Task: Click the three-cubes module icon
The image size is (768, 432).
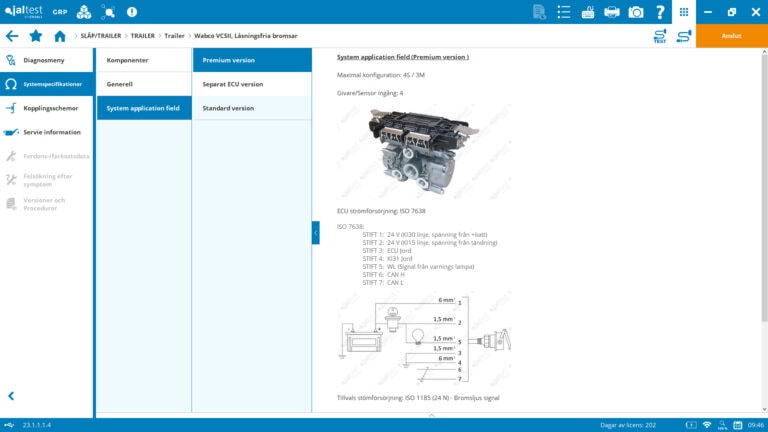Action: tap(84, 12)
